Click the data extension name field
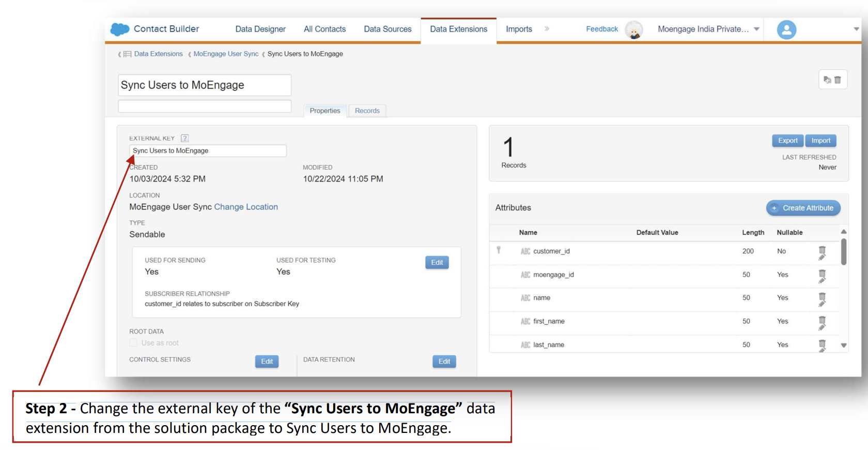This screenshot has width=868, height=450. (205, 85)
